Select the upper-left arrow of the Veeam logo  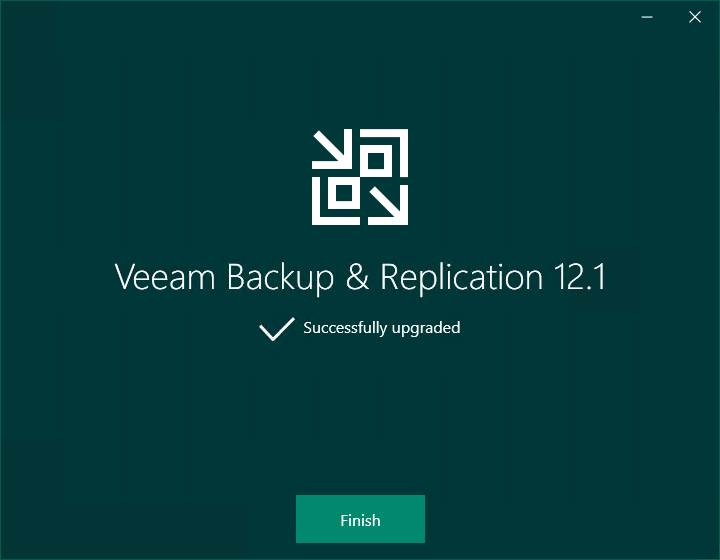[332, 149]
